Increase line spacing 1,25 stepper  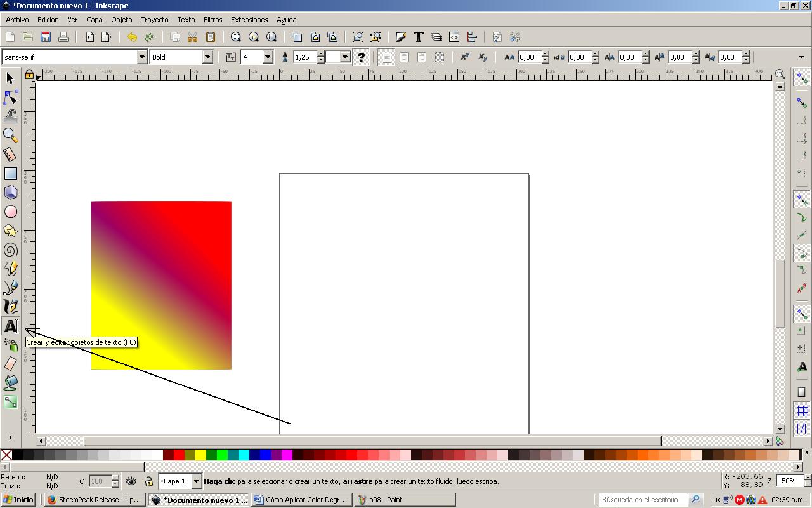[321, 54]
